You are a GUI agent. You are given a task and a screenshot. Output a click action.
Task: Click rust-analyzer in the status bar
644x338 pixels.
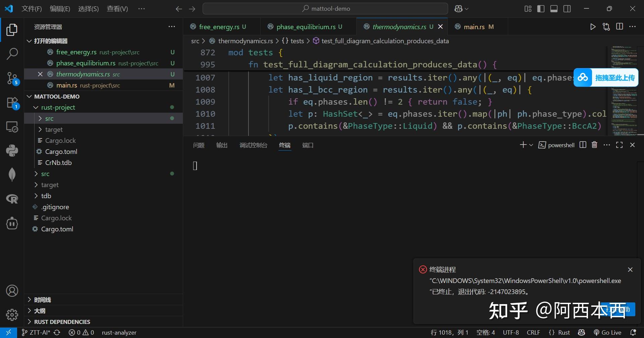coord(119,332)
